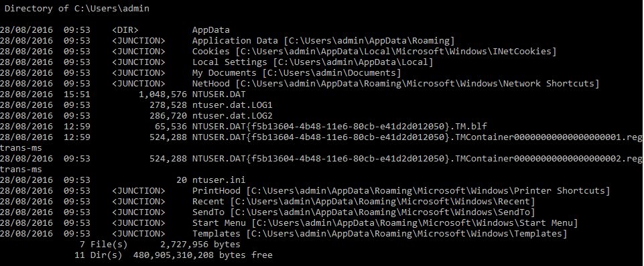Select the Local Settings junction text
Viewport: 644px width, 266px height.
coord(230,62)
